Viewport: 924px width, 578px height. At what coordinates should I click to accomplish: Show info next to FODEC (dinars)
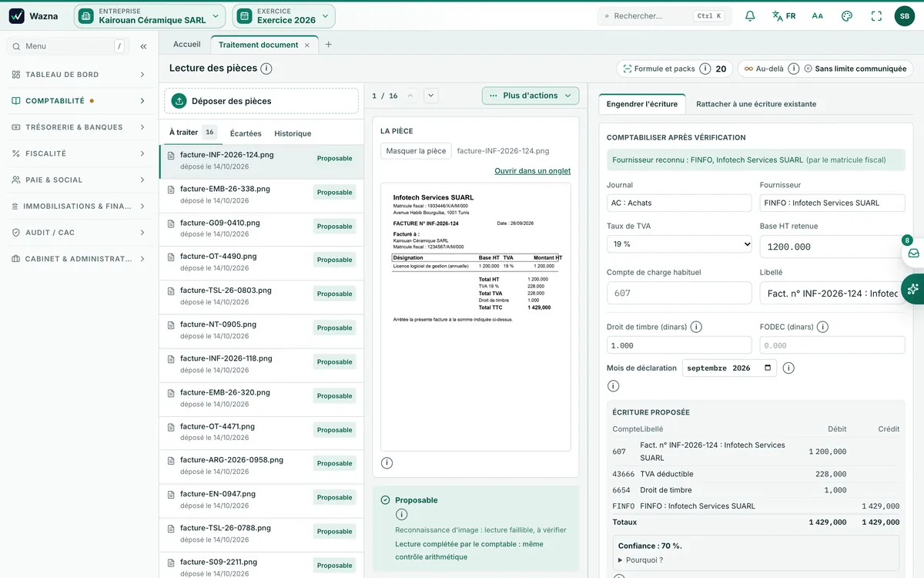pyautogui.click(x=822, y=327)
